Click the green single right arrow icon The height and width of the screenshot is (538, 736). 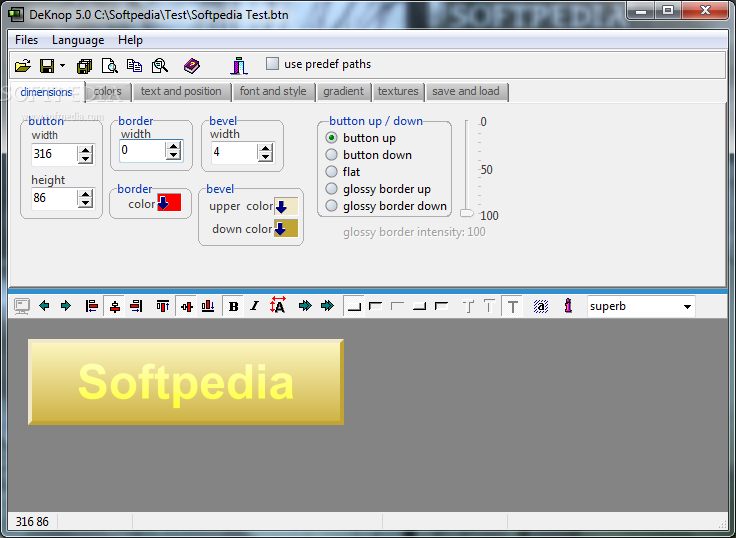tap(66, 306)
